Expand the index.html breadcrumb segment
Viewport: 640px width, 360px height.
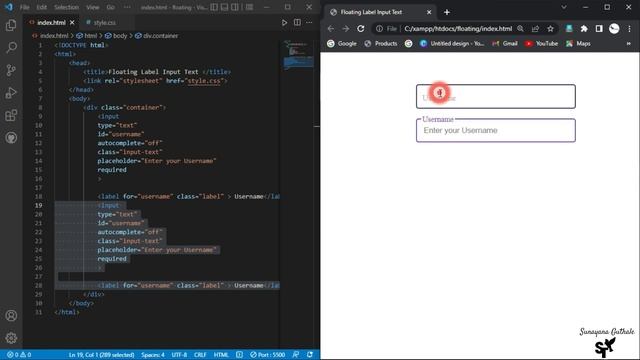point(50,36)
